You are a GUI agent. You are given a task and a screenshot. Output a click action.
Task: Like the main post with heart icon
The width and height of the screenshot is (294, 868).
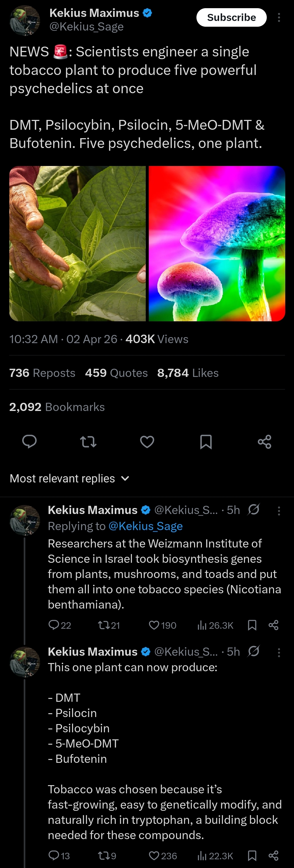tap(147, 441)
